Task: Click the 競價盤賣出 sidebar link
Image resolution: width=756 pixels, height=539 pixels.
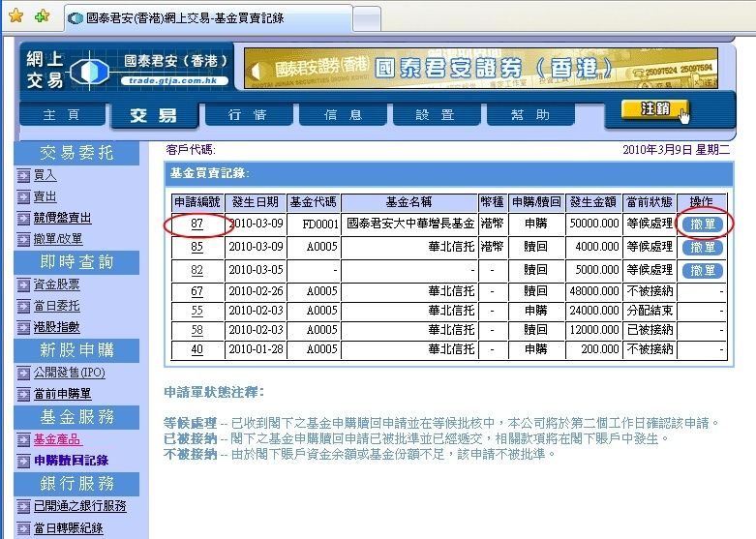Action: [x=62, y=218]
